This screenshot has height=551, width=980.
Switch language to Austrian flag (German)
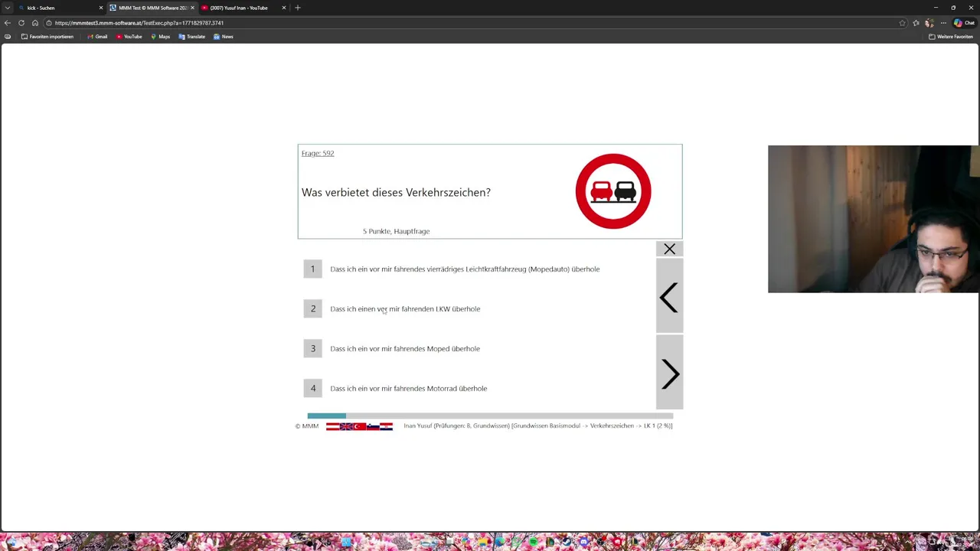(x=332, y=426)
